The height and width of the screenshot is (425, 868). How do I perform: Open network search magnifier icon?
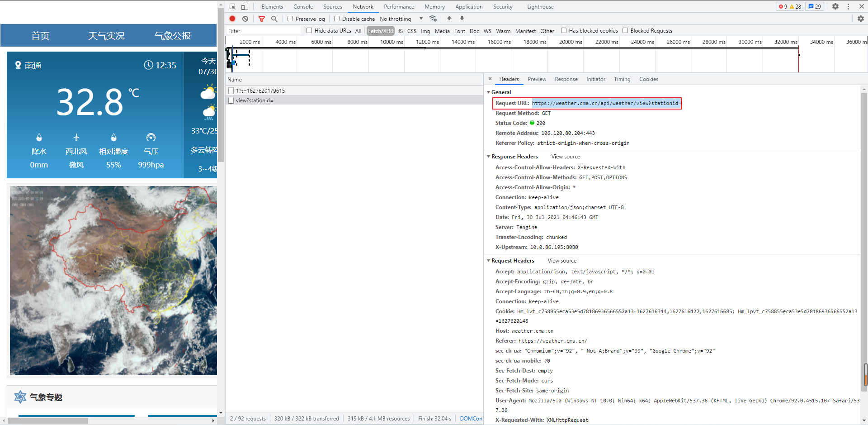tap(274, 19)
